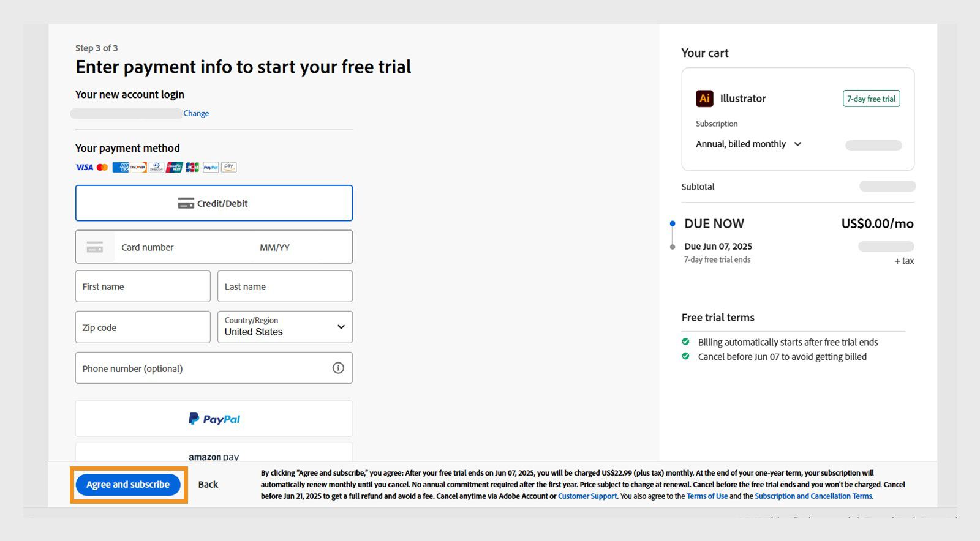Click the JCB card logo

click(192, 167)
